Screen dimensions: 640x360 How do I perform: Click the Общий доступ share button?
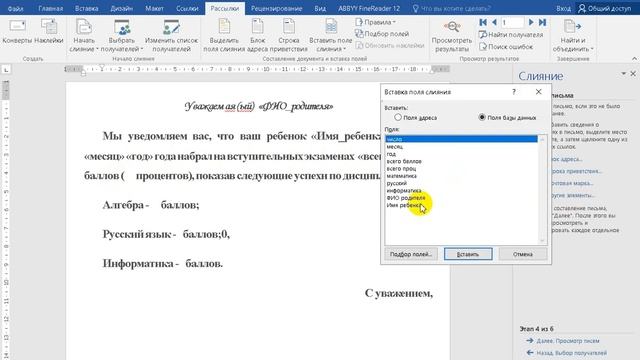point(605,8)
